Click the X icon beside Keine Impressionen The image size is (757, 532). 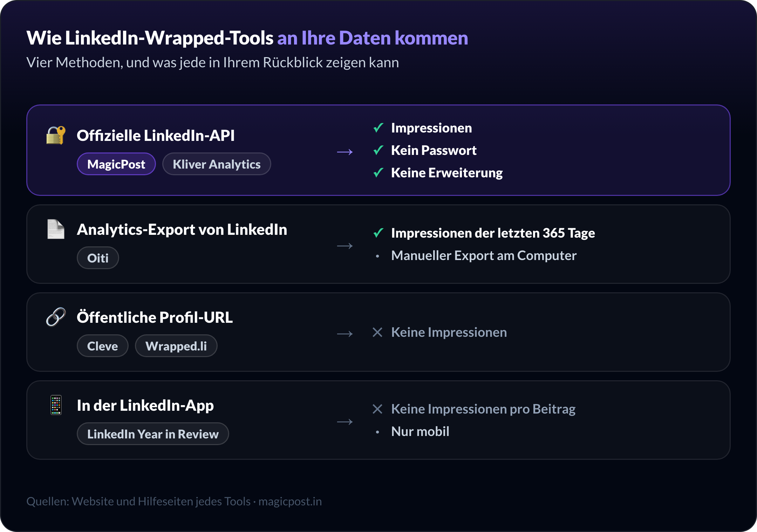coord(377,332)
